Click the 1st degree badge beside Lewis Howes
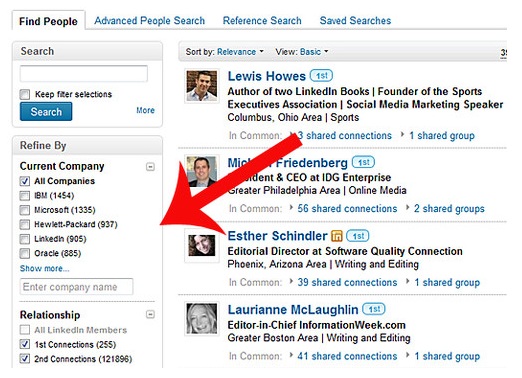This screenshot has height=378, width=522. tap(321, 76)
